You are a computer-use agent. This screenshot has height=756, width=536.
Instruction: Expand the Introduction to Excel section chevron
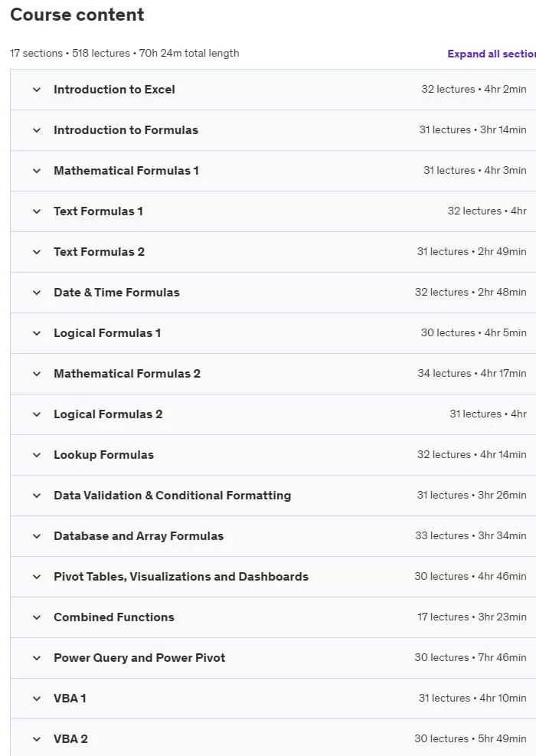[37, 90]
